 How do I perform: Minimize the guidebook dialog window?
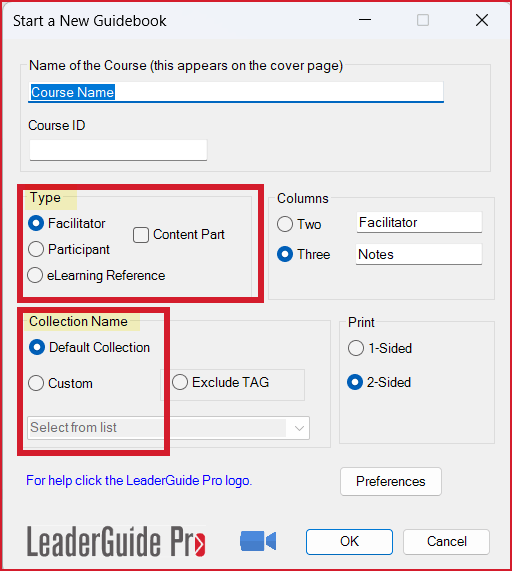pyautogui.click(x=365, y=20)
